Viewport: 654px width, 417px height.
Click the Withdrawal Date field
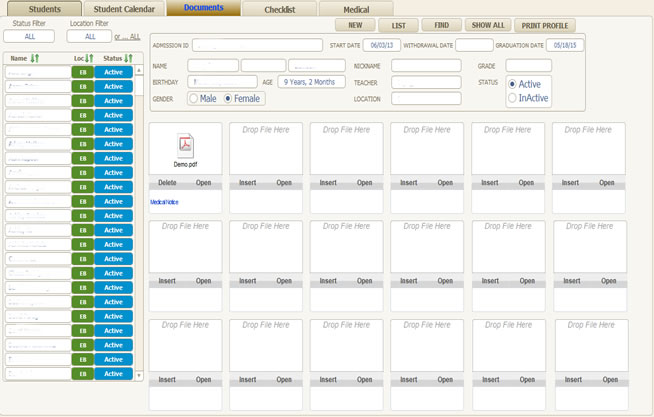pyautogui.click(x=474, y=45)
